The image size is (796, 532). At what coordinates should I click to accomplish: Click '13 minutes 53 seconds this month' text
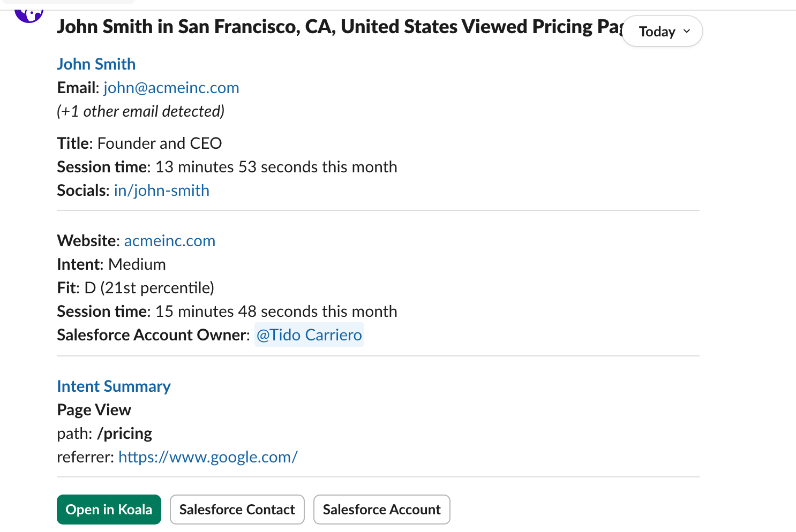276,167
